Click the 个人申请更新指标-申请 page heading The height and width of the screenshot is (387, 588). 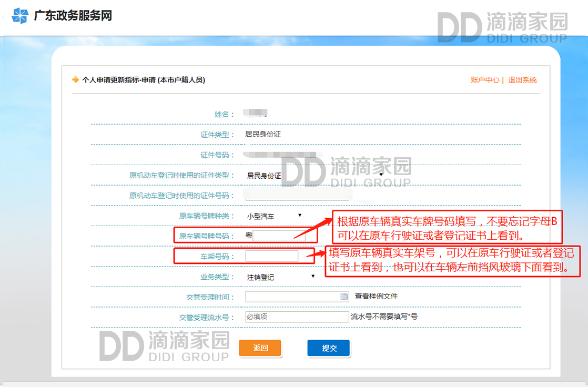tap(144, 80)
